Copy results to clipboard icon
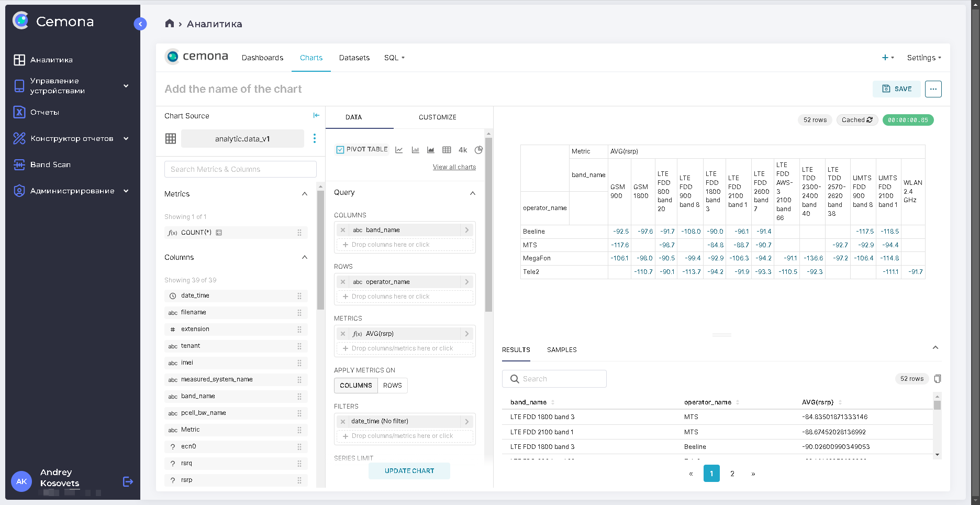This screenshot has width=980, height=505. (x=938, y=379)
